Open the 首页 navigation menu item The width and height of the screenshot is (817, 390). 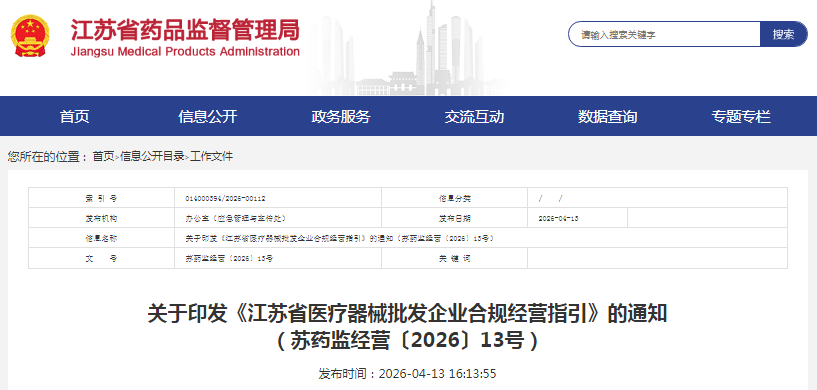click(75, 117)
